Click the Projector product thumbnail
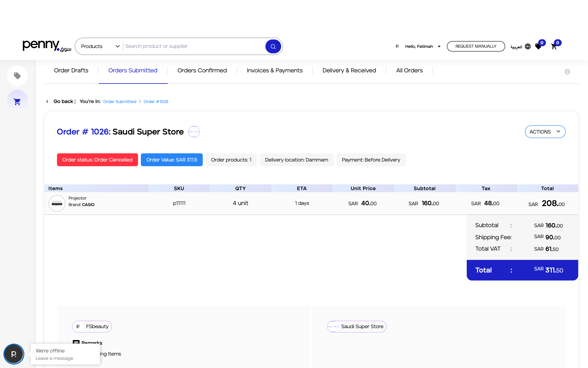This screenshot has width=588, height=368. point(57,203)
